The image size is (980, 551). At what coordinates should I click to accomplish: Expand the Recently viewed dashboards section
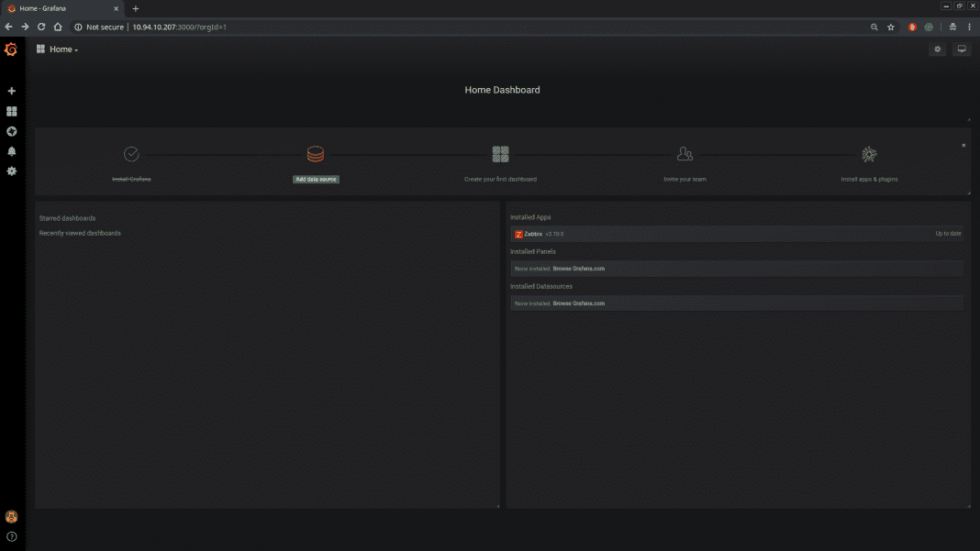[x=81, y=232]
